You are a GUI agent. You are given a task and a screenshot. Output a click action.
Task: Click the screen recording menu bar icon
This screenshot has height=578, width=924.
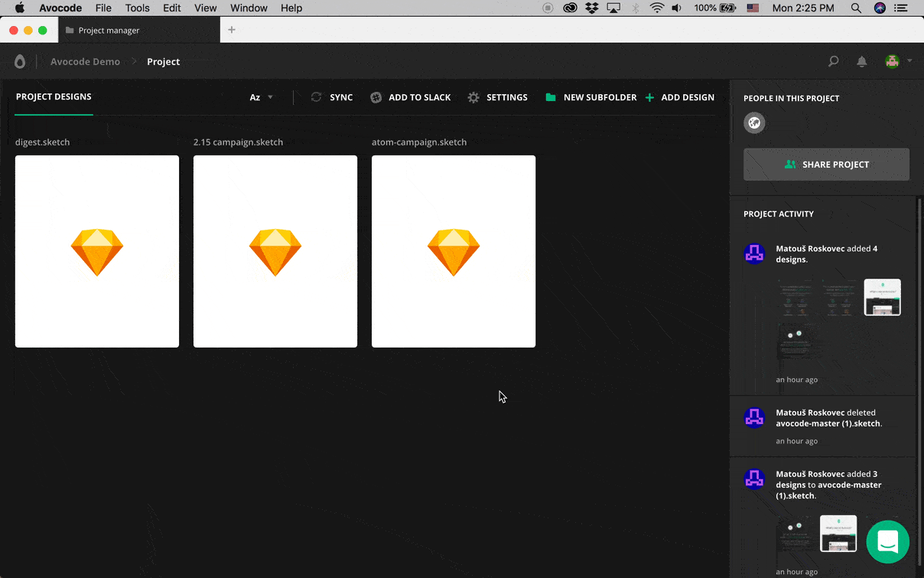pyautogui.click(x=548, y=8)
